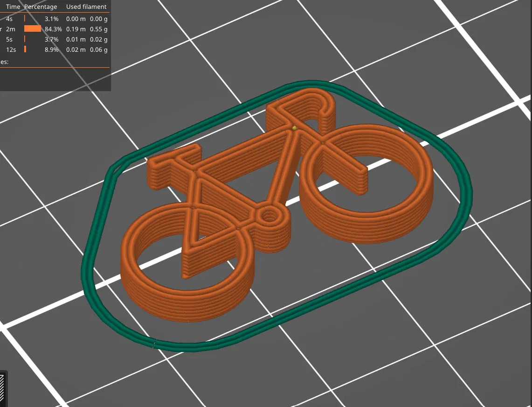Click the "3.1%" percentage value
The image size is (532, 407).
(52, 19)
